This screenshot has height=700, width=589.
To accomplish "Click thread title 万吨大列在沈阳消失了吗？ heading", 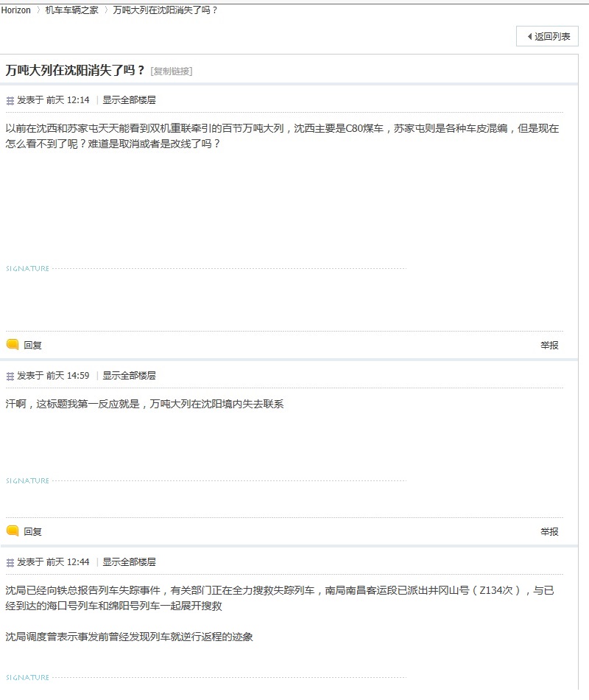I will click(x=75, y=70).
